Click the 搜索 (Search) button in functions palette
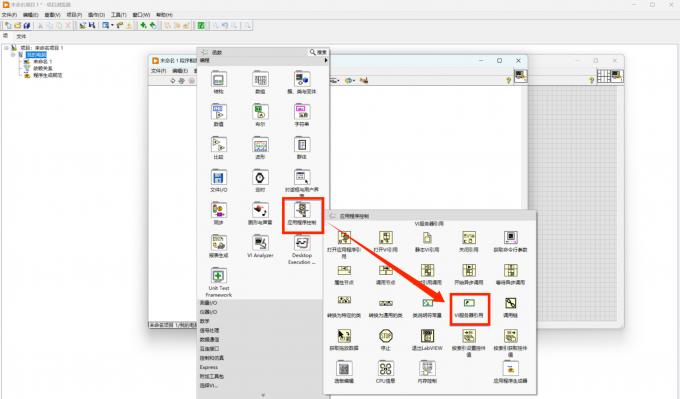Image resolution: width=680 pixels, height=399 pixels. pyautogui.click(x=318, y=52)
